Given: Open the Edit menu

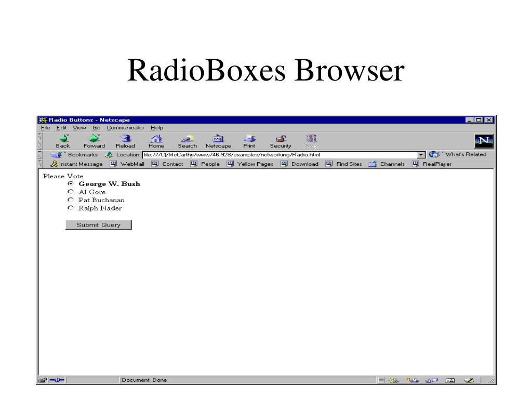Looking at the screenshot, I should tap(61, 128).
